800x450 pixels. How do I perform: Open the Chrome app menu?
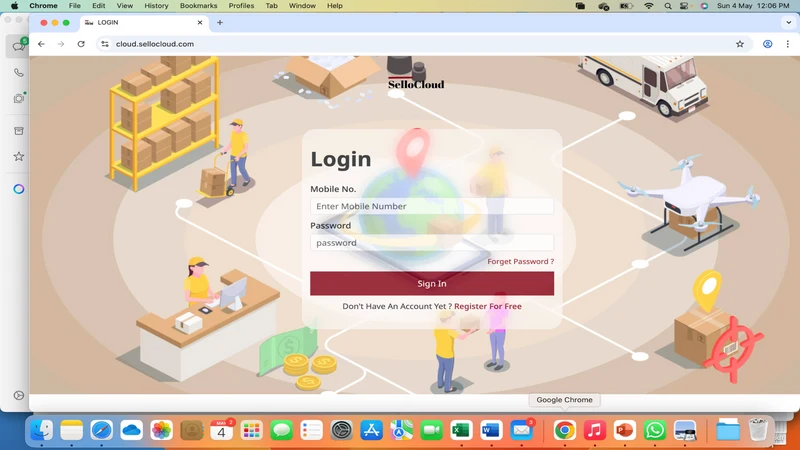[x=43, y=6]
